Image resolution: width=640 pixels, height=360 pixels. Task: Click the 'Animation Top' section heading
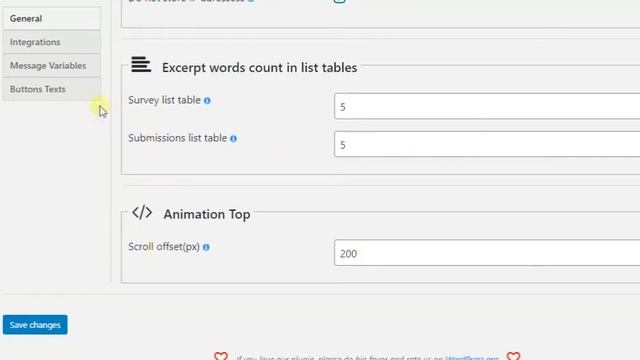pos(207,214)
